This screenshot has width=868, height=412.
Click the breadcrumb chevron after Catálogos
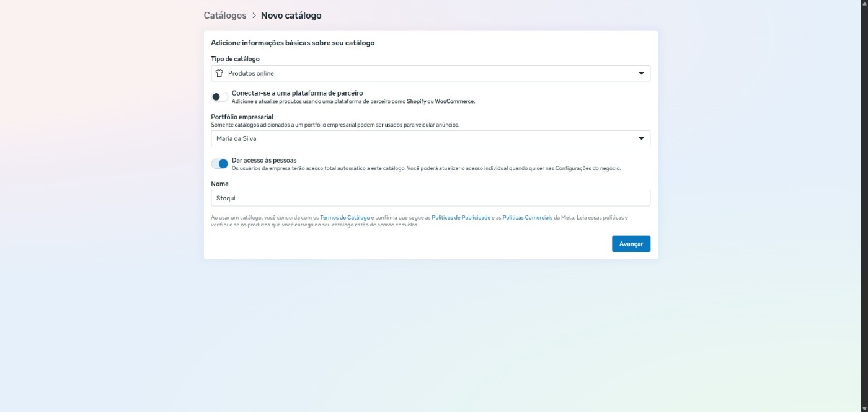[x=254, y=16]
